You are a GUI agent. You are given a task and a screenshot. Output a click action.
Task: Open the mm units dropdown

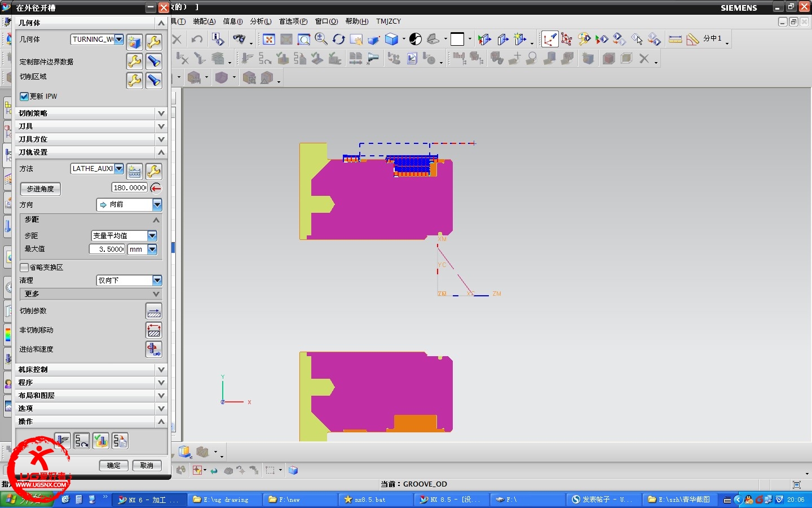152,249
